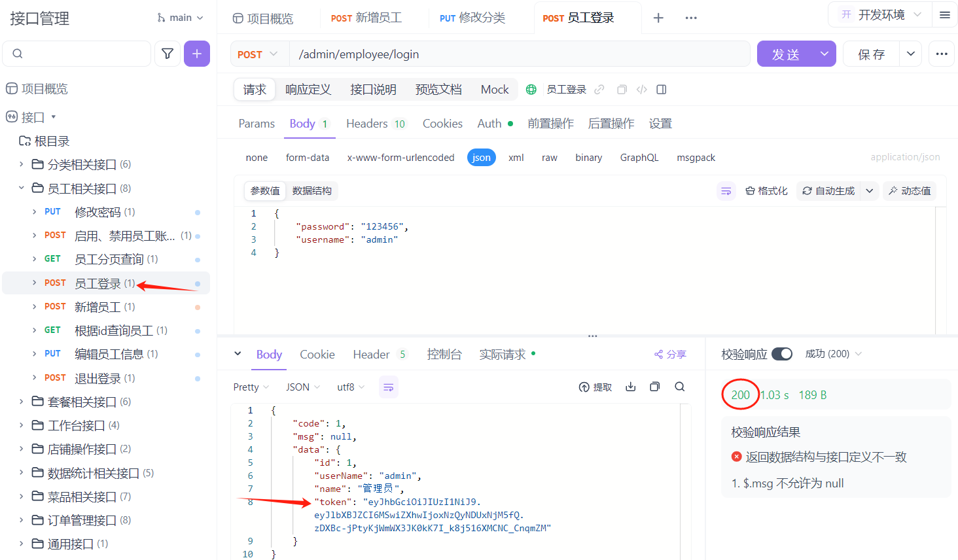Select the form-data body type
This screenshot has height=560, width=958.
tap(308, 158)
